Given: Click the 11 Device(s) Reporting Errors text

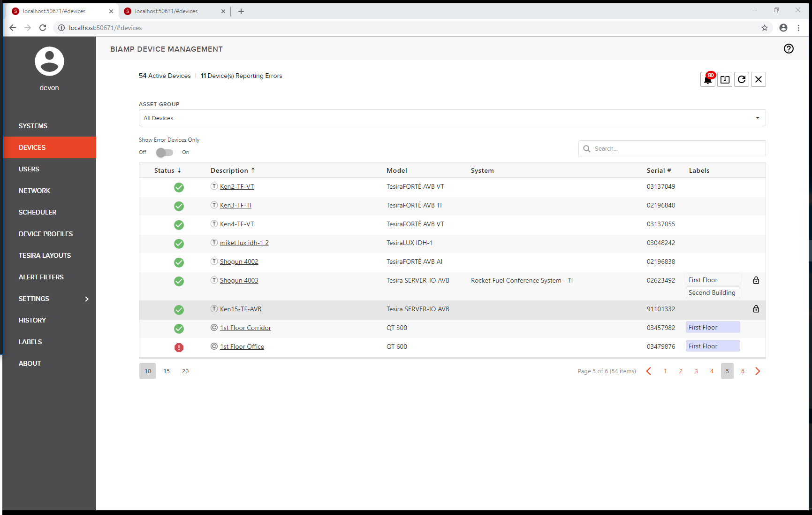Looking at the screenshot, I should tap(242, 76).
